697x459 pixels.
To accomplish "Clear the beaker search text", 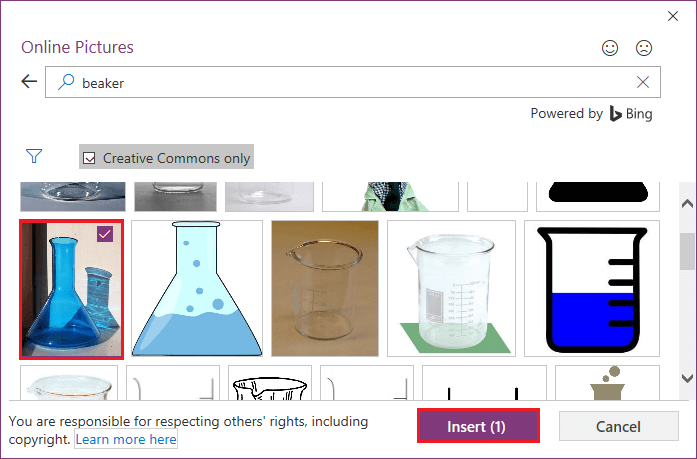I will tap(643, 82).
